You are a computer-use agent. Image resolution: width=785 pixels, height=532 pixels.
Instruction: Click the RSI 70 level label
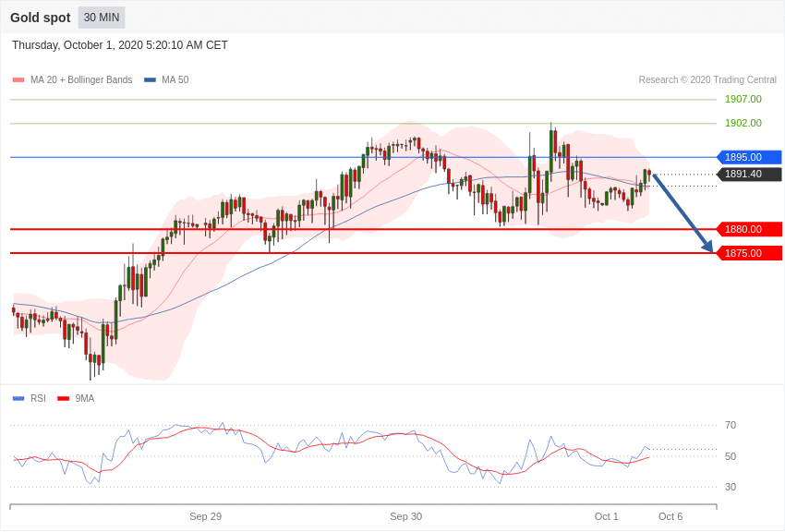[x=731, y=425]
